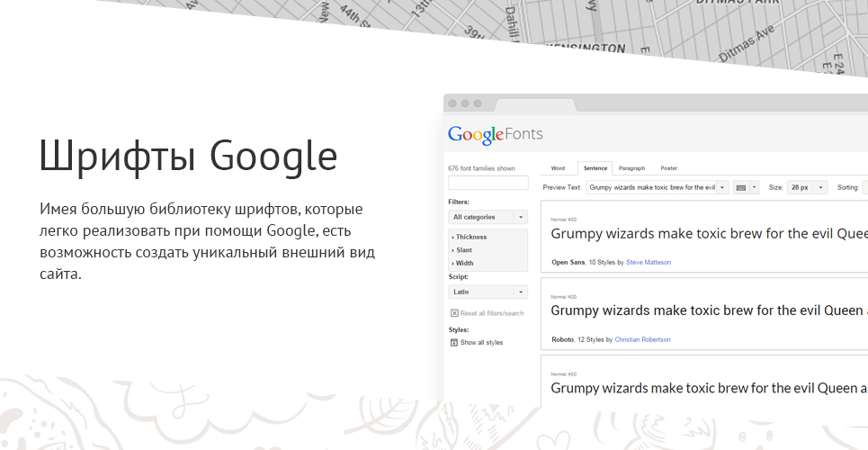The height and width of the screenshot is (450, 868).
Task: Click the font search input field
Action: [x=488, y=183]
